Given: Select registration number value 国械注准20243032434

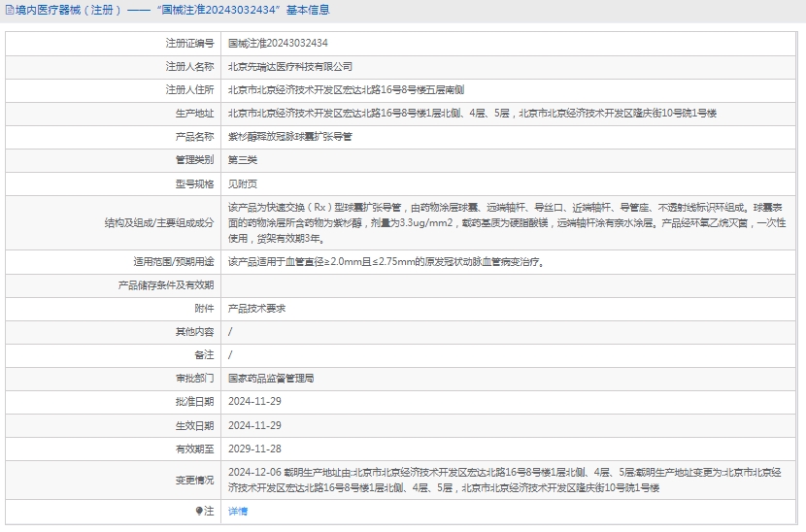Looking at the screenshot, I should coord(278,44).
